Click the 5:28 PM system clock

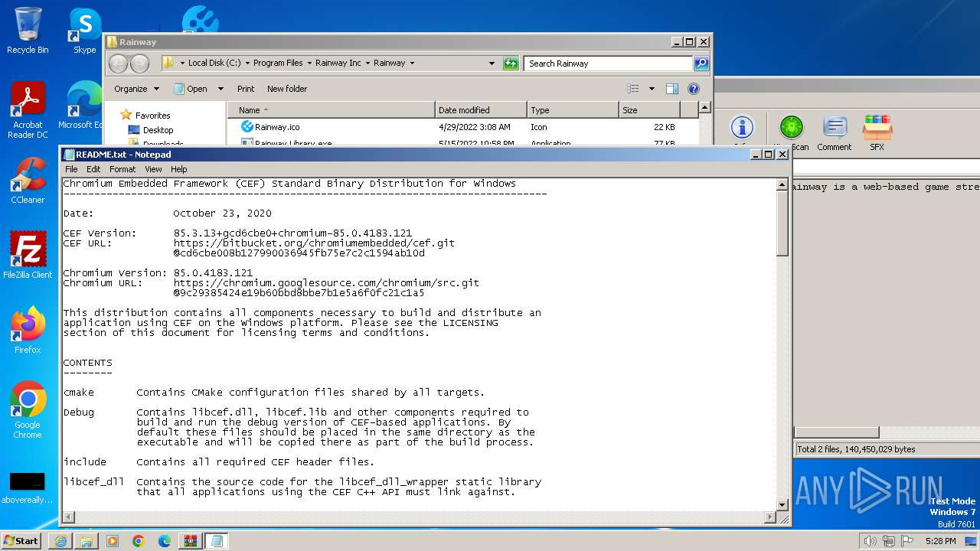[940, 541]
